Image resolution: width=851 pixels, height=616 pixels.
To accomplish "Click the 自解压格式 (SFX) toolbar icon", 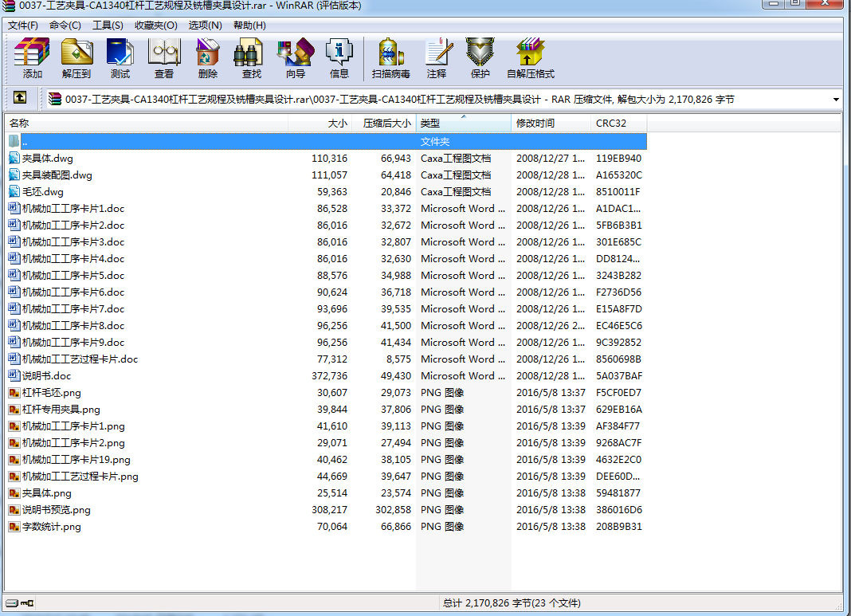I will [x=530, y=52].
